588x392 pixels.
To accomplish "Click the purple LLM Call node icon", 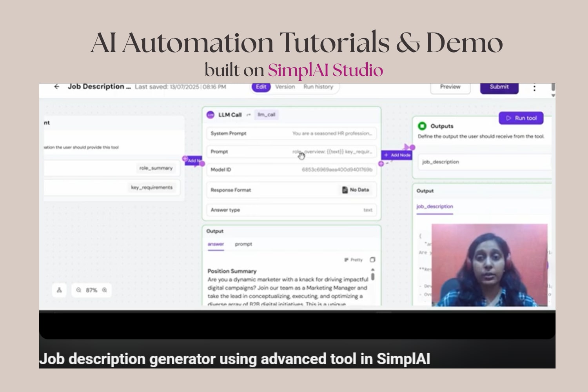I will pyautogui.click(x=211, y=114).
